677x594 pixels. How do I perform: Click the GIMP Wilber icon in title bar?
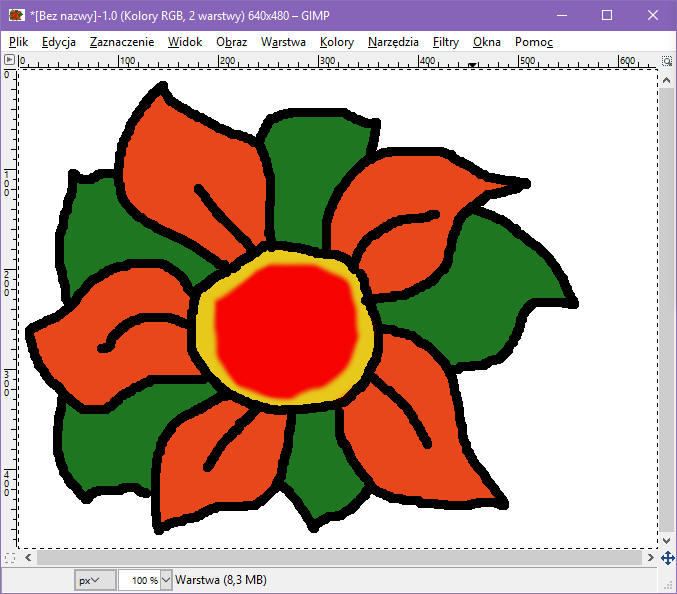pos(17,15)
